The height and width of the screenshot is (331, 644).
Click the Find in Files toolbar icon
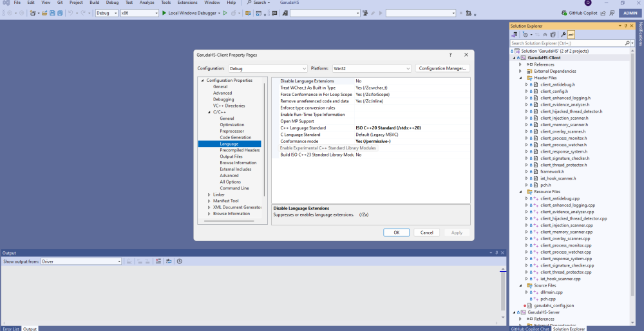[x=248, y=13]
